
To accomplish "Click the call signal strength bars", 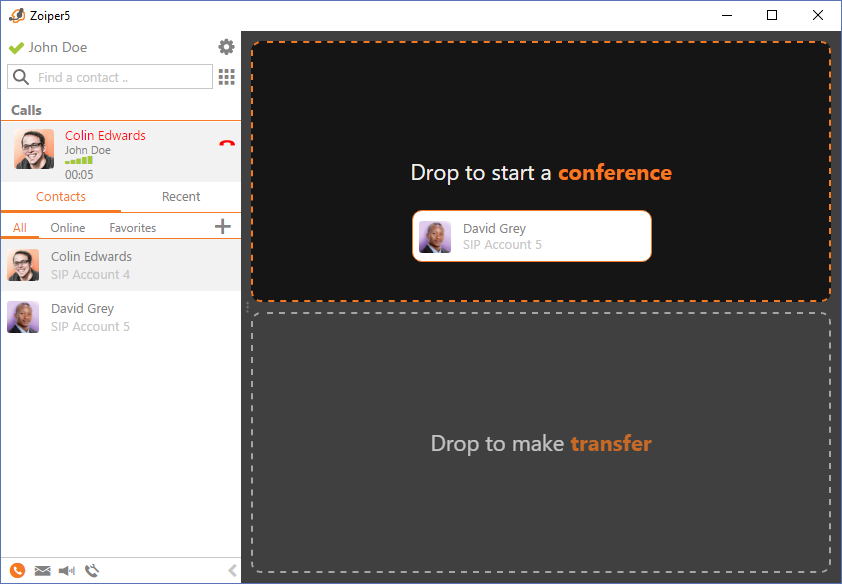I will tap(79, 160).
